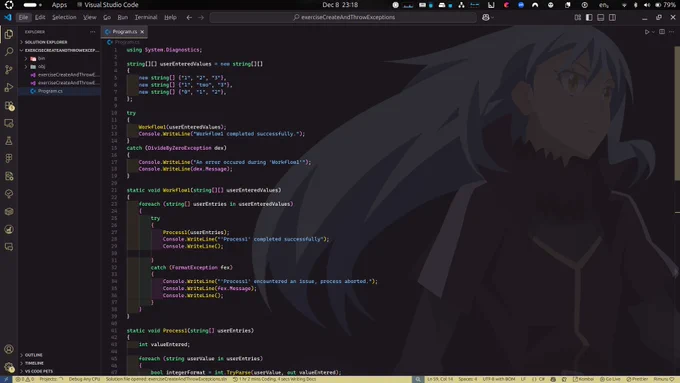The height and width of the screenshot is (383, 680).
Task: Open the Testing flask icon view
Action: click(9, 141)
